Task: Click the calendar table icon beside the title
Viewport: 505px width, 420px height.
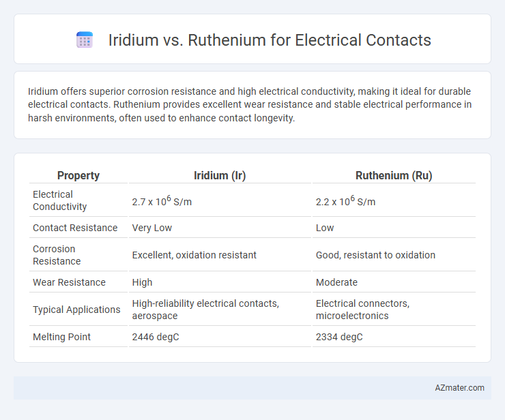Action: pos(85,40)
